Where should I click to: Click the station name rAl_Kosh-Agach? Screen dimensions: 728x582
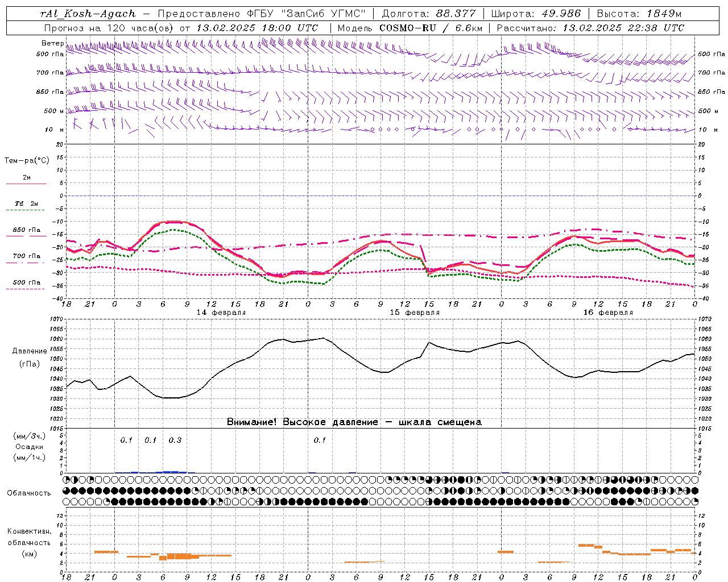coord(88,14)
